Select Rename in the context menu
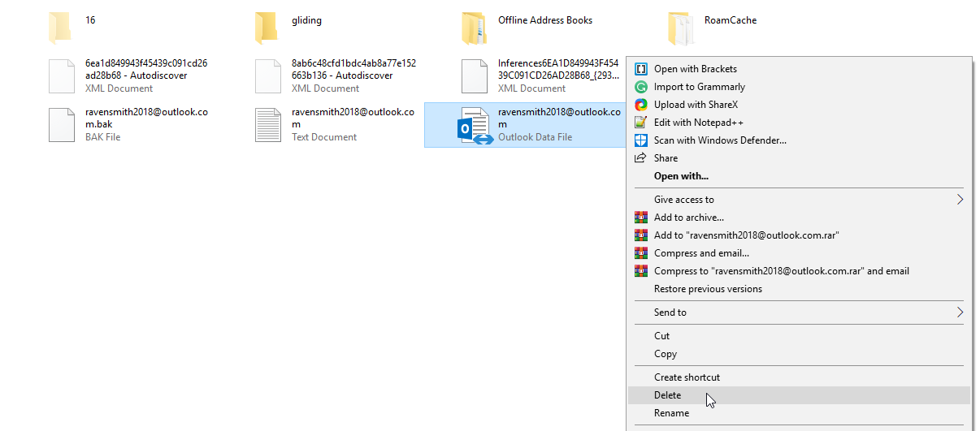The width and height of the screenshot is (980, 431). coord(671,413)
